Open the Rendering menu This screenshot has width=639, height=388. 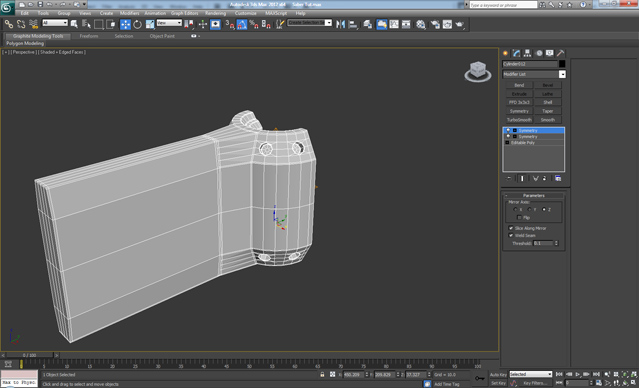[215, 13]
